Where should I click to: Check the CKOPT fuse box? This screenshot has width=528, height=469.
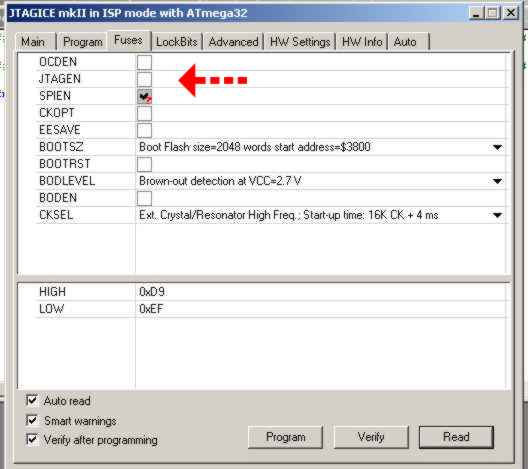144,113
